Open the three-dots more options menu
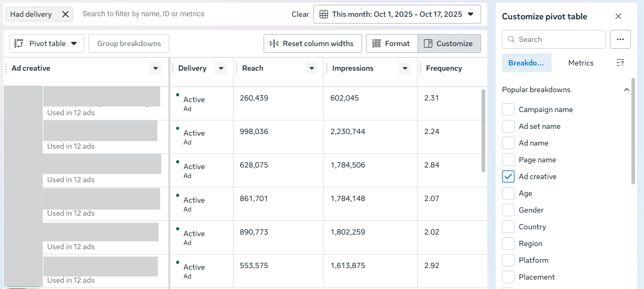 click(620, 39)
